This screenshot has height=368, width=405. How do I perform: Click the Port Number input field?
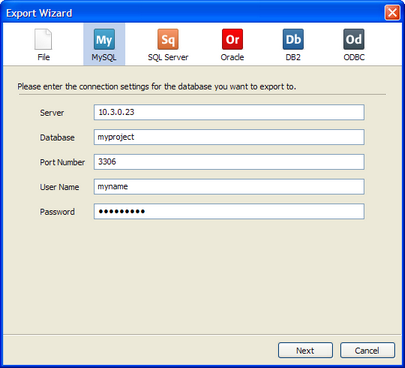click(x=229, y=162)
